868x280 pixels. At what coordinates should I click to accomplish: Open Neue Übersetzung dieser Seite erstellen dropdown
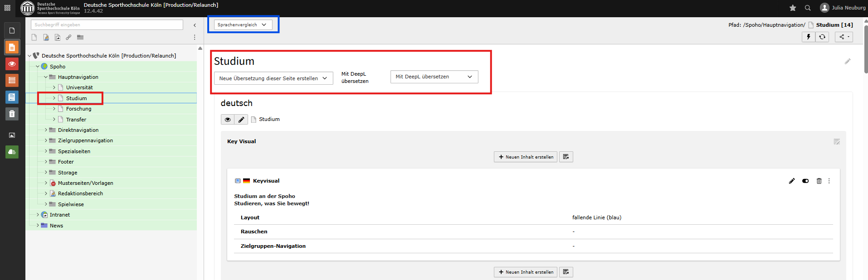coord(273,78)
